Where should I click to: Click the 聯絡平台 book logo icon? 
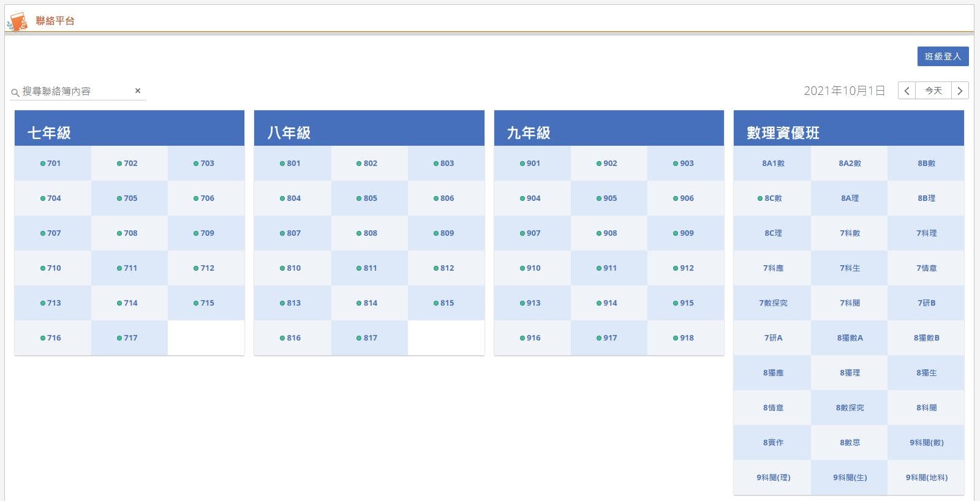(x=17, y=21)
